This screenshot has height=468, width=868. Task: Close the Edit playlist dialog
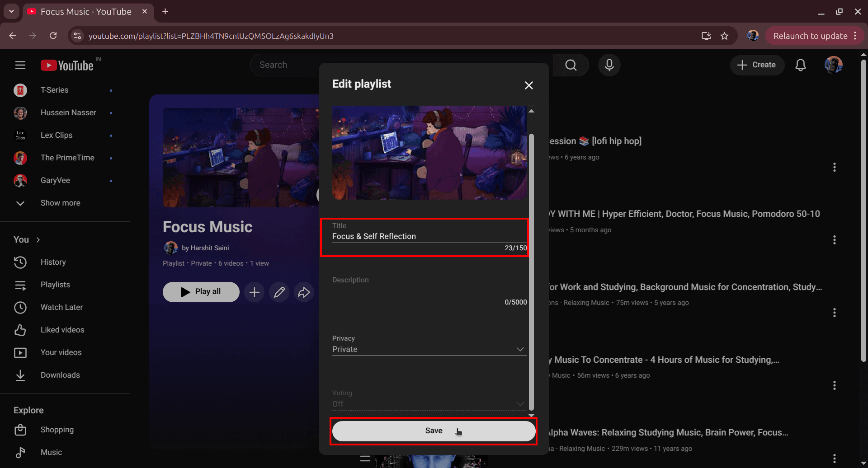click(x=528, y=85)
